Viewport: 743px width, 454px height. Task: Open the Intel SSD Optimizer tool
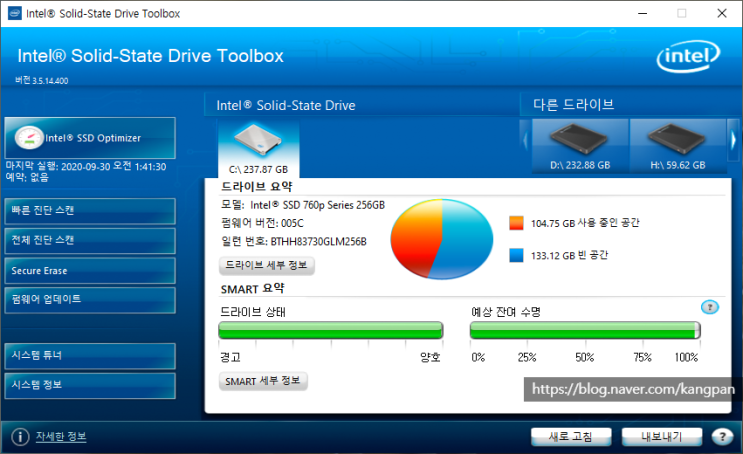click(x=90, y=138)
